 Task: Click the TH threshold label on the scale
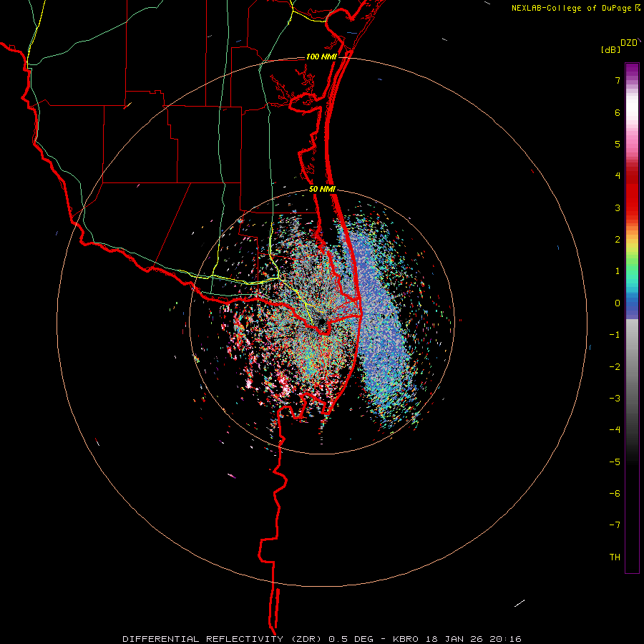click(x=615, y=557)
